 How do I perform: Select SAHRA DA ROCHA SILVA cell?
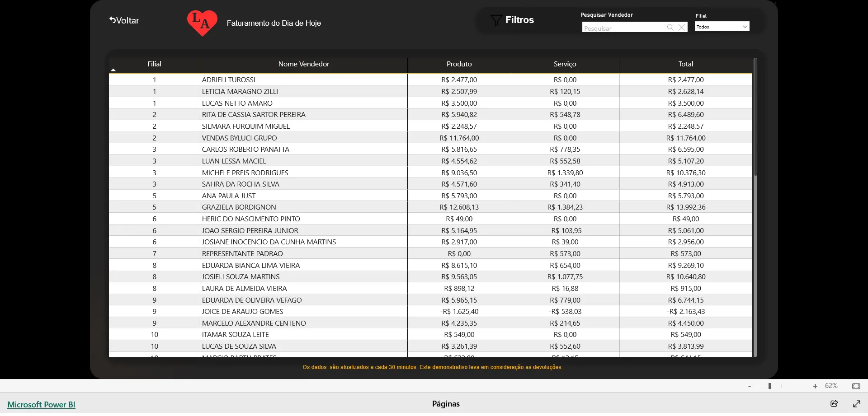303,184
